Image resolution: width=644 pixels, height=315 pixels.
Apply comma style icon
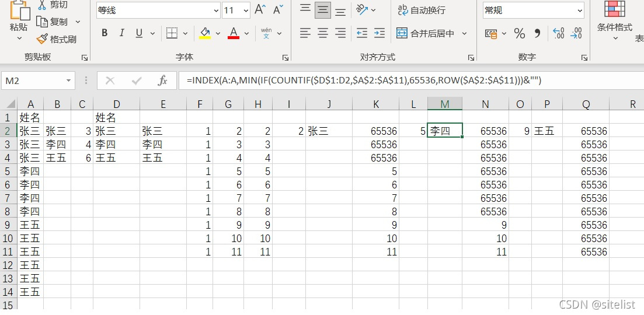tap(537, 33)
